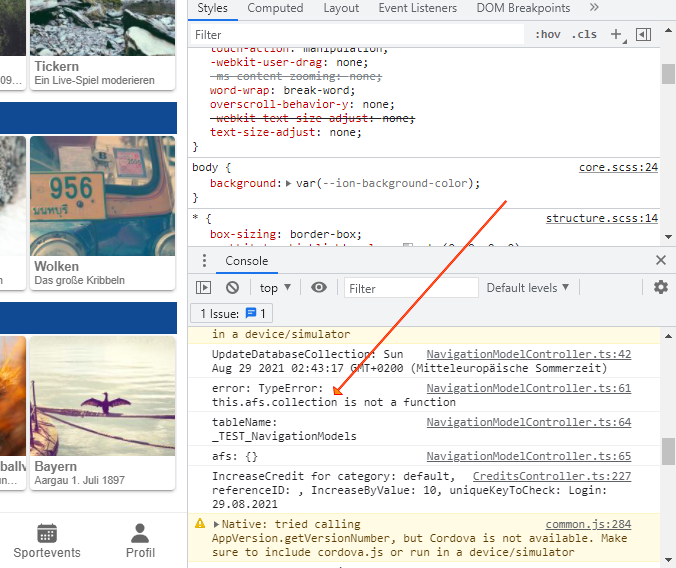Click the console Filter input field

pos(411,288)
